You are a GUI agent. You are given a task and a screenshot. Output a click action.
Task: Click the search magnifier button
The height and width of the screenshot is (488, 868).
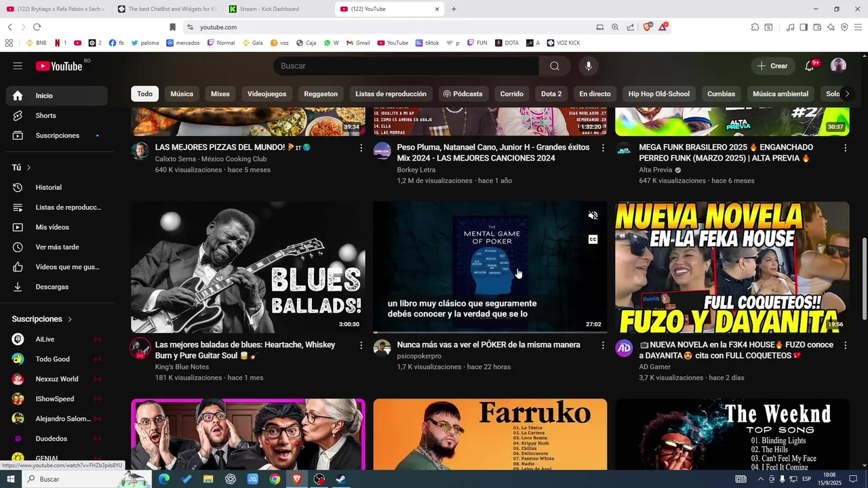(555, 66)
